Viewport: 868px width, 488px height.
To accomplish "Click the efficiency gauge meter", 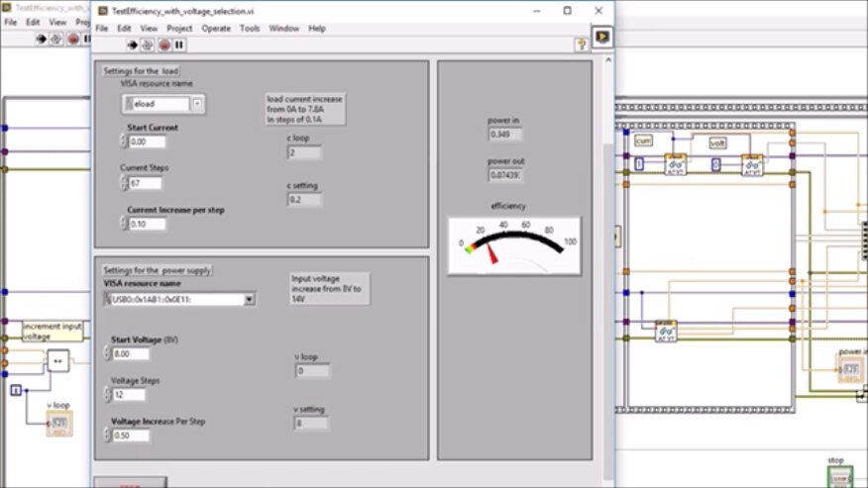I will 514,245.
